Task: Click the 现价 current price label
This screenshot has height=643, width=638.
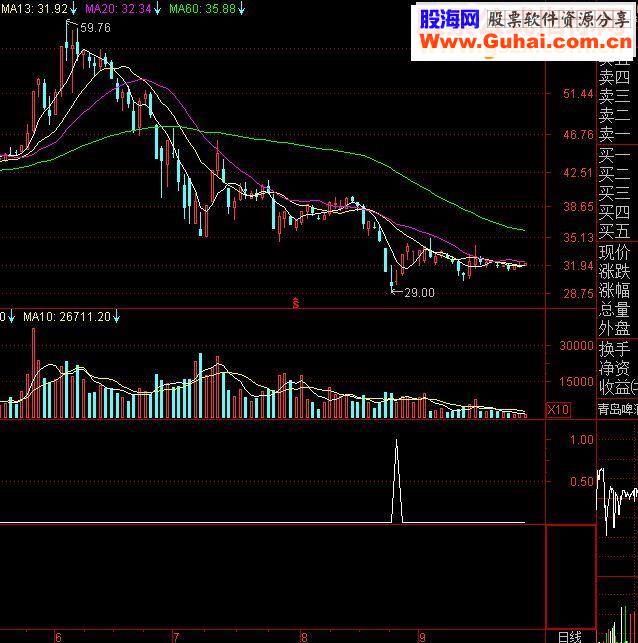Action: tap(614, 252)
